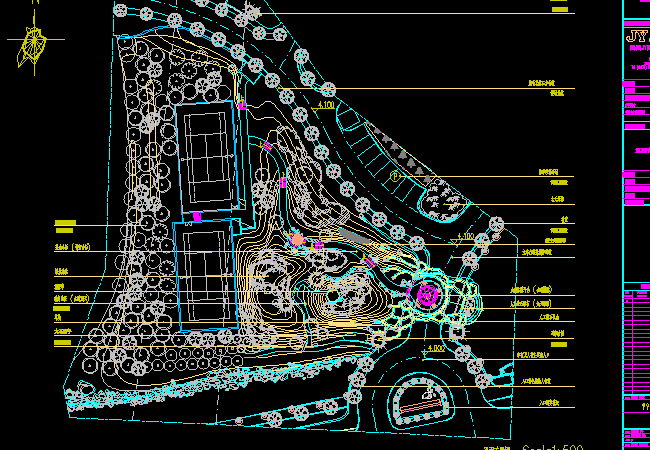Screen dimensions: 650x450
Task: Click the yellow circled P parking symbol
Action: coord(395,174)
